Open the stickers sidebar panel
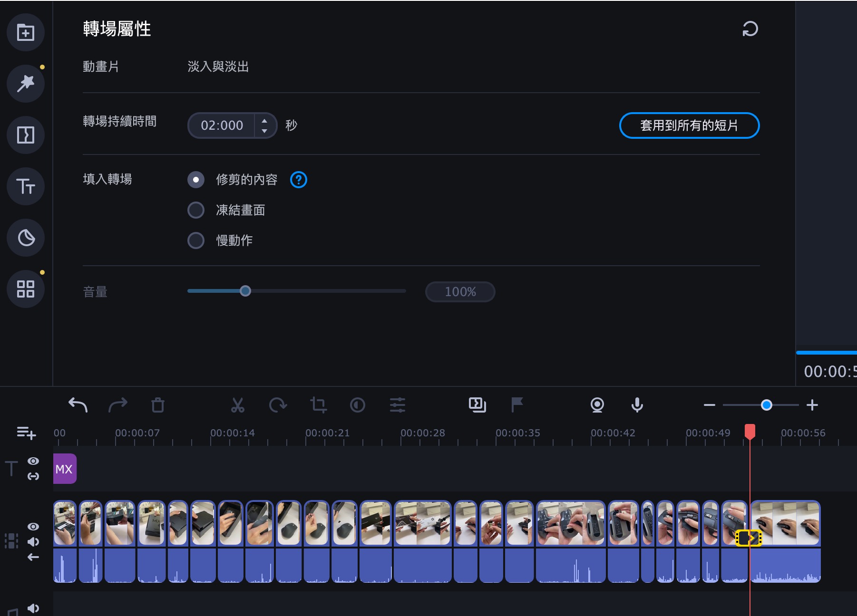The image size is (857, 616). point(26,238)
